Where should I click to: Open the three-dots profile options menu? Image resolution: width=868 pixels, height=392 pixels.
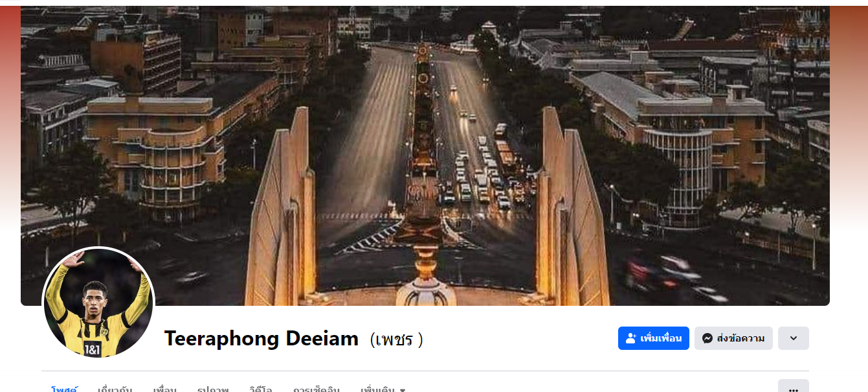793,387
